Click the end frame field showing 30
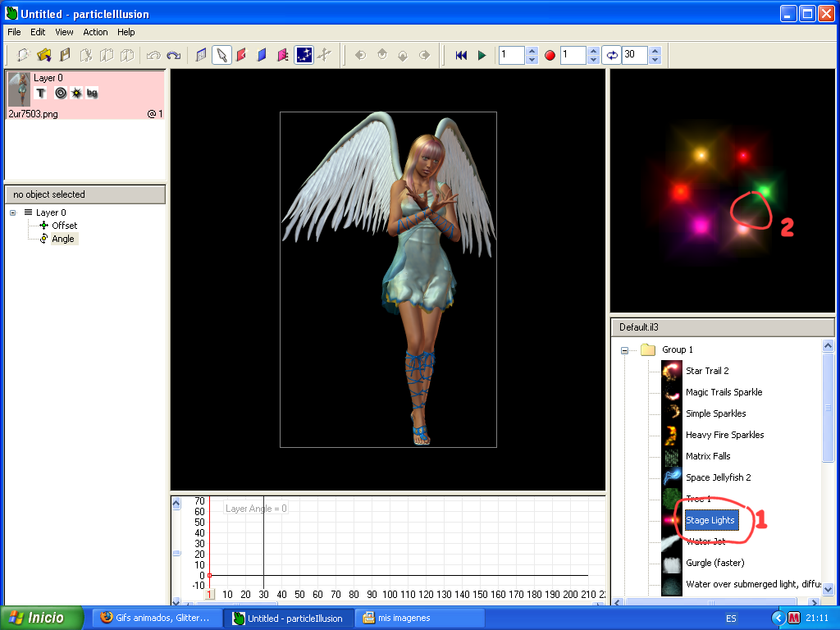This screenshot has height=630, width=840. point(635,55)
